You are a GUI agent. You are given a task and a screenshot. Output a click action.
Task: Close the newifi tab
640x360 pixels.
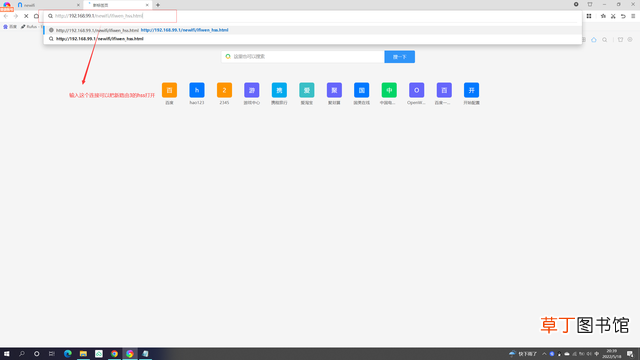pos(78,5)
